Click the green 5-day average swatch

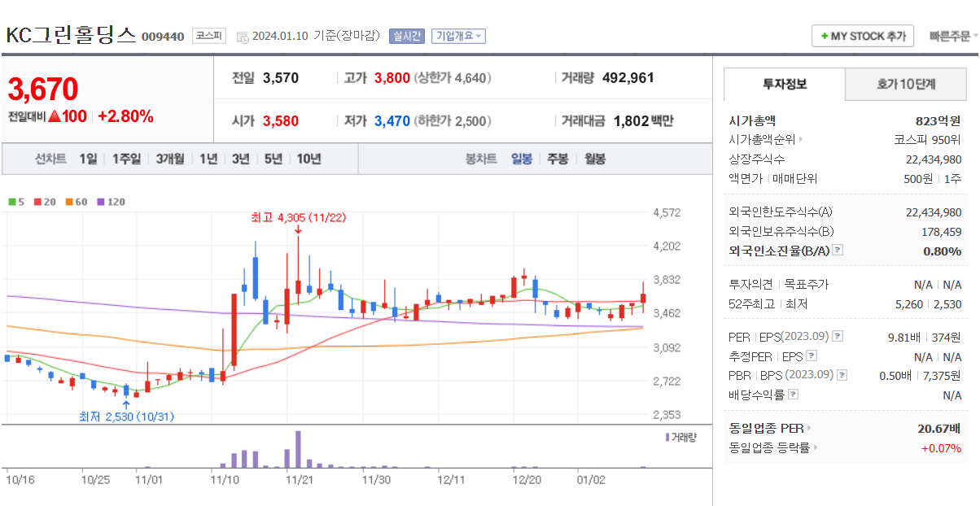tap(11, 202)
